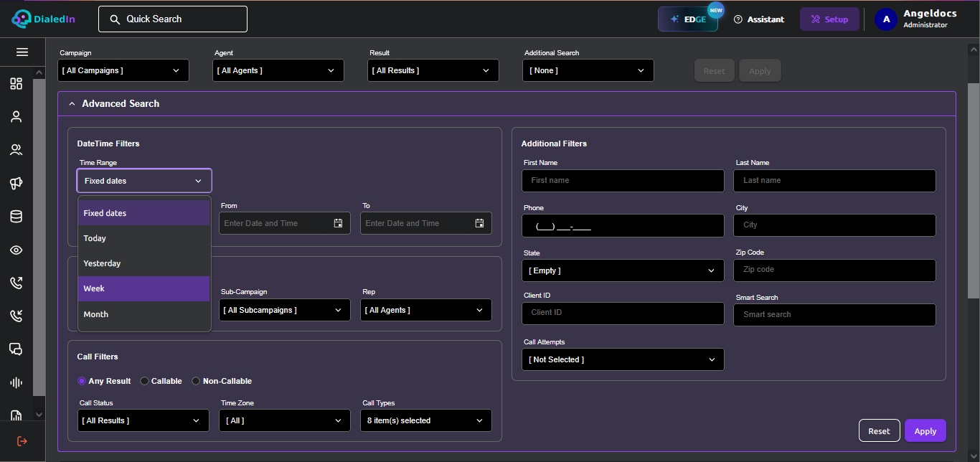Open the multiple users group icon in sidebar
The height and width of the screenshot is (462, 980).
16,150
